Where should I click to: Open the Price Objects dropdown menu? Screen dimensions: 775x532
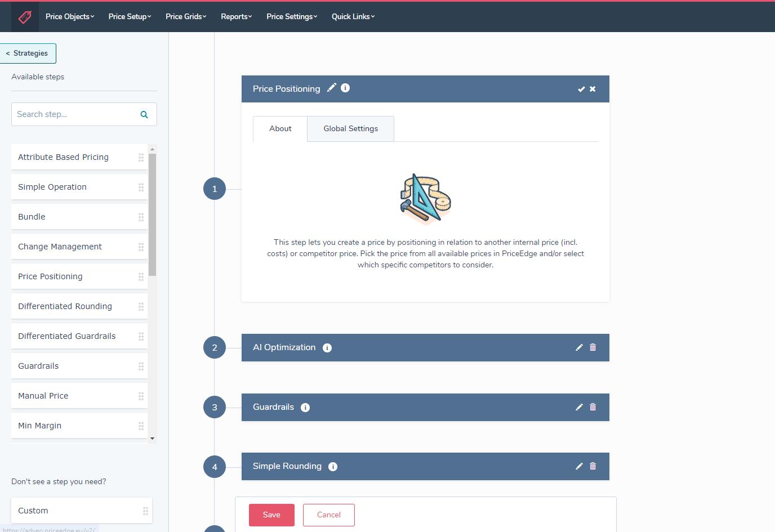[70, 17]
